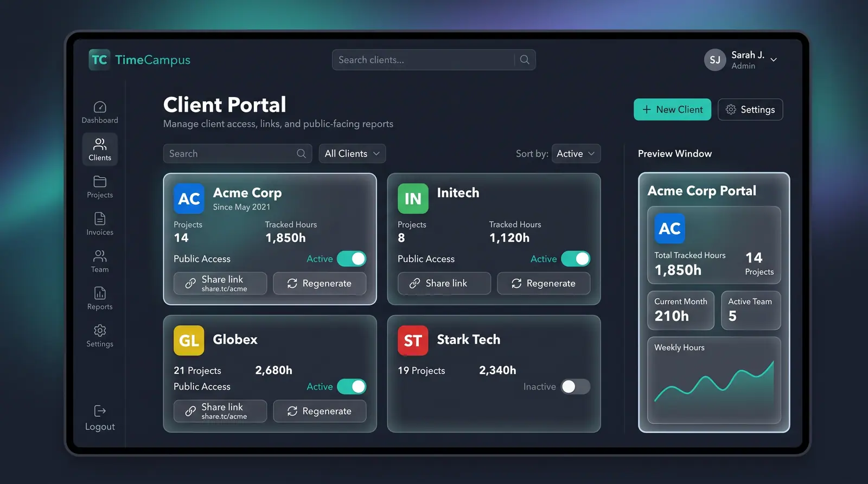Go to Dashboard in the sidebar

click(x=100, y=112)
